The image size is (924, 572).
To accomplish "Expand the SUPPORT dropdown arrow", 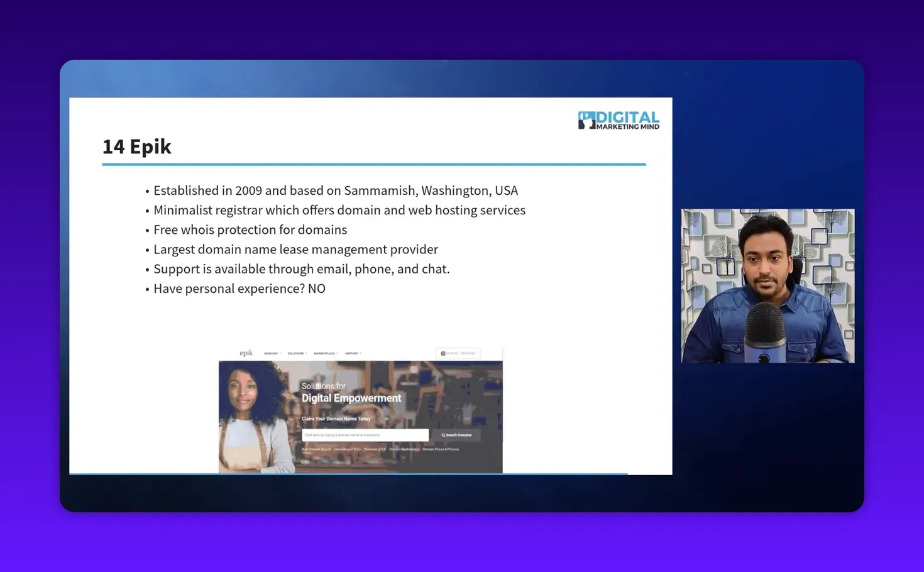I will [x=360, y=353].
